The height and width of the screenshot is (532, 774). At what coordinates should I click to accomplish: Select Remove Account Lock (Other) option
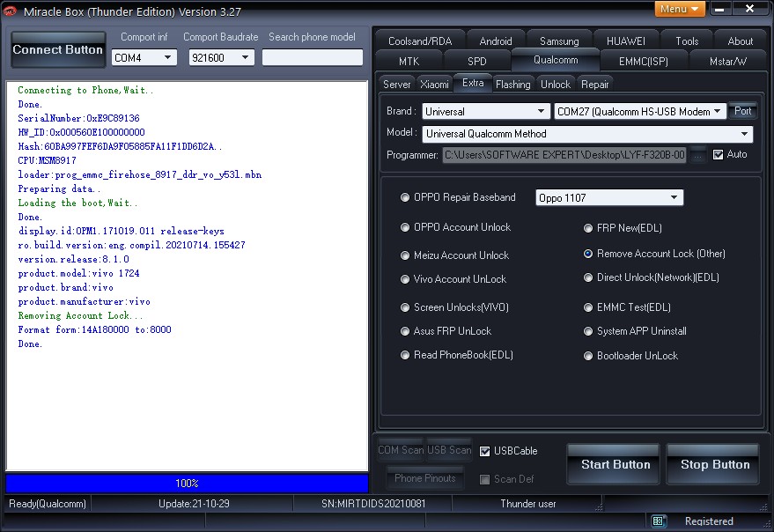[x=588, y=254]
